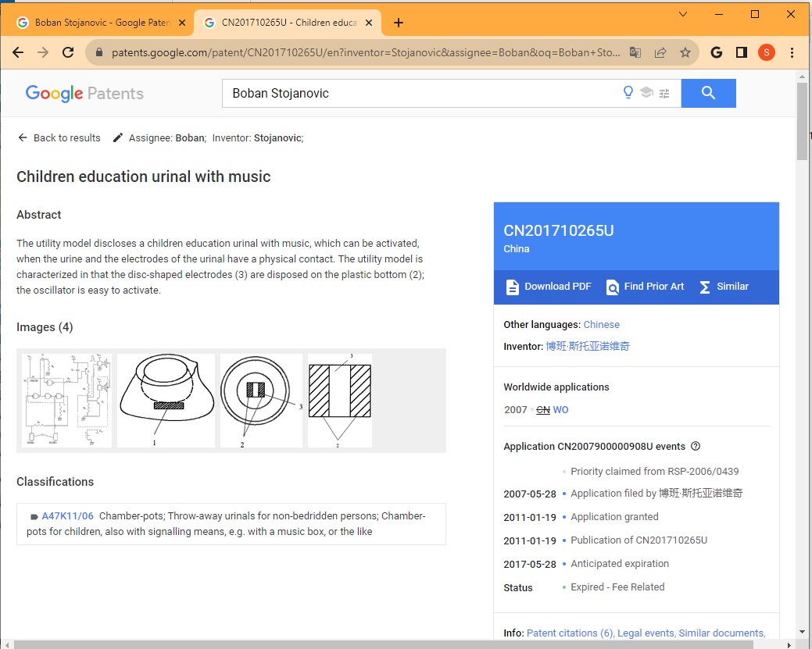Open the Chinese language version
This screenshot has width=812, height=649.
tap(601, 325)
